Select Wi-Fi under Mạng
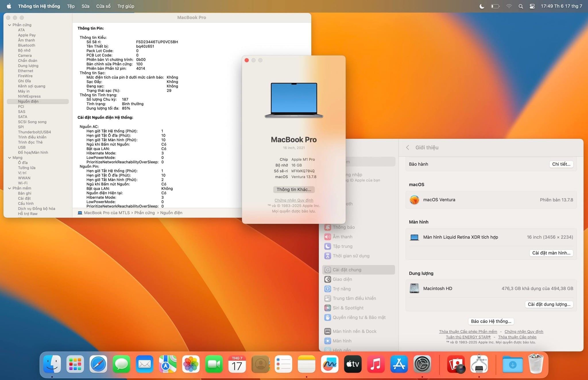This screenshot has width=588, height=380. [x=23, y=183]
